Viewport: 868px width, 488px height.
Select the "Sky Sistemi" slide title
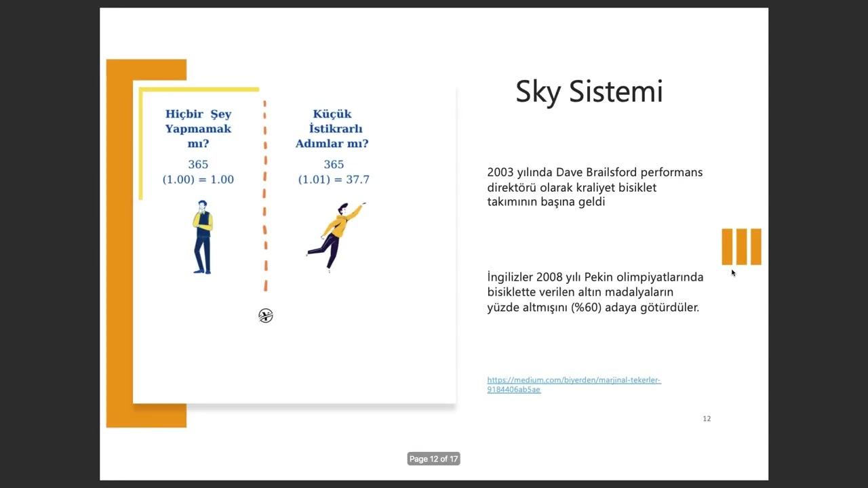589,91
